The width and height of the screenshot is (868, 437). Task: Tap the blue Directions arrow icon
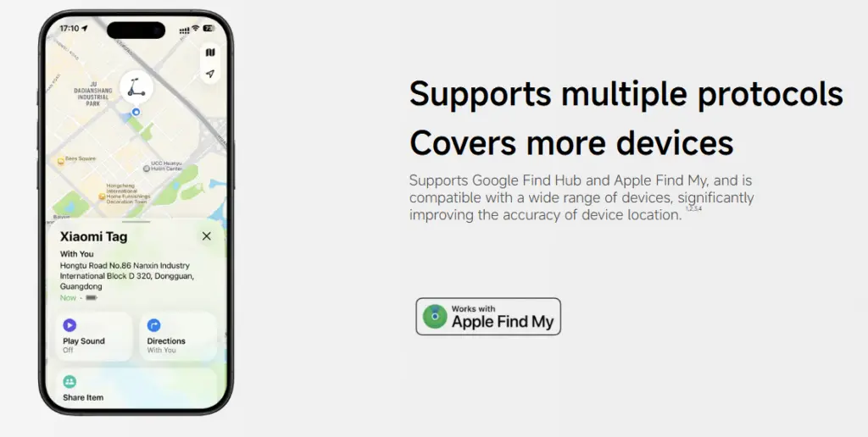pyautogui.click(x=154, y=325)
